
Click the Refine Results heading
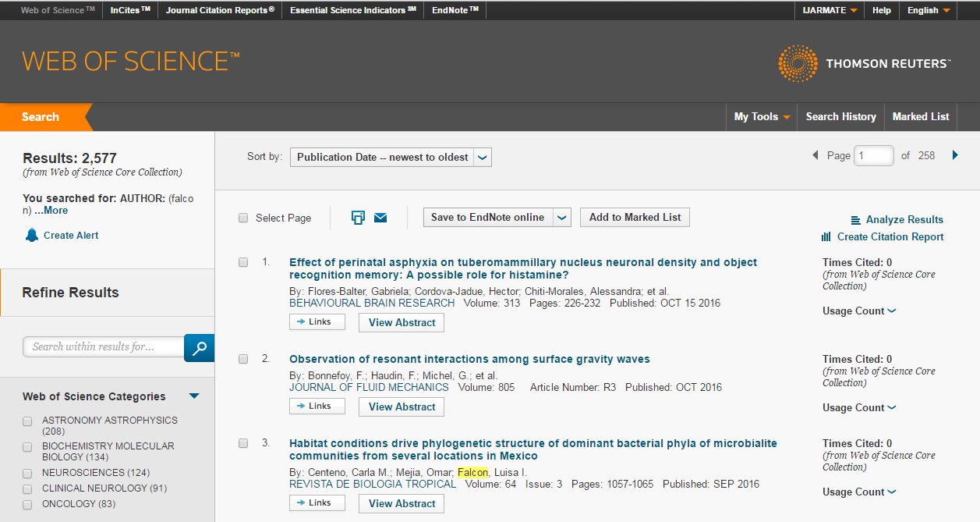70,293
